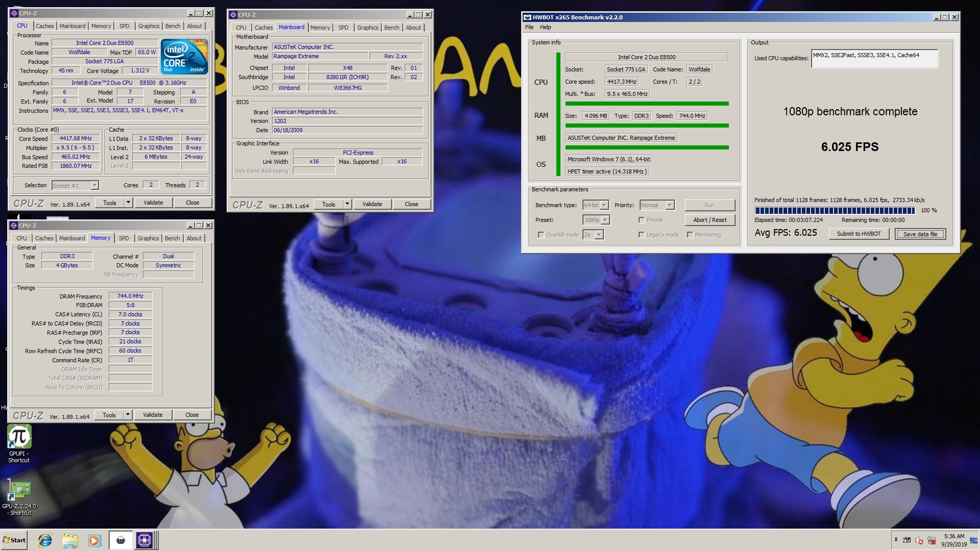
Task: Open the Priority Normal dropdown
Action: tap(657, 205)
